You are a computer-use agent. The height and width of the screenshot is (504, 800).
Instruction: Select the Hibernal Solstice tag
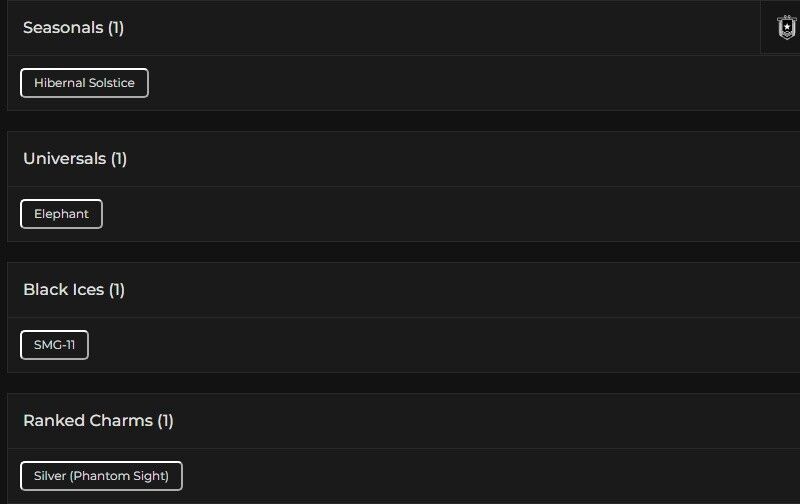coord(84,83)
